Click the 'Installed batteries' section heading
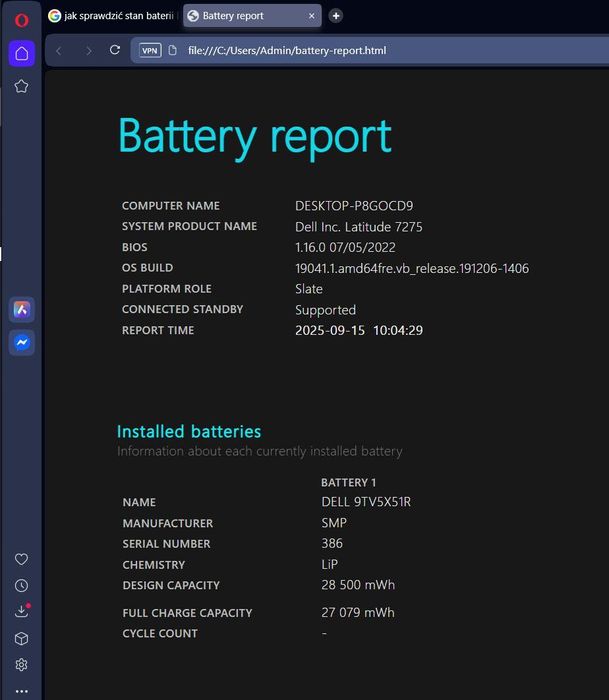This screenshot has width=609, height=700. [189, 432]
